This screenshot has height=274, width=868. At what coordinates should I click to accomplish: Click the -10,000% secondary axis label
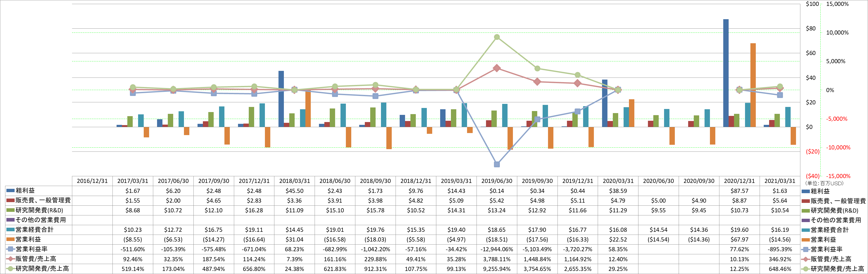click(838, 147)
